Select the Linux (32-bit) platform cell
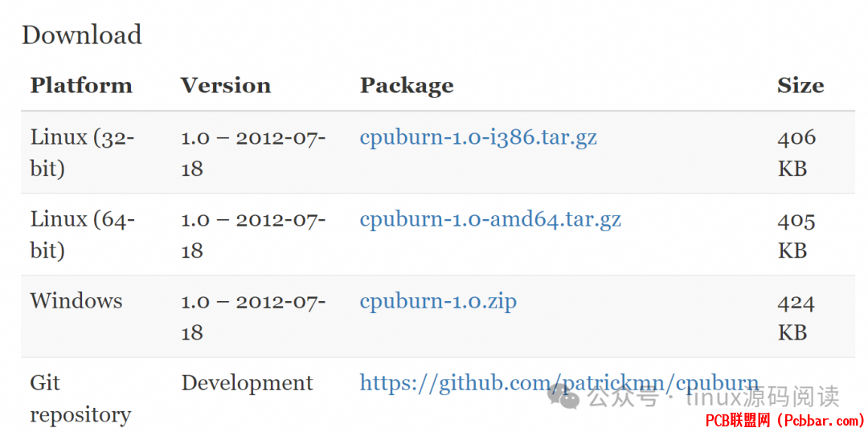 click(x=83, y=152)
